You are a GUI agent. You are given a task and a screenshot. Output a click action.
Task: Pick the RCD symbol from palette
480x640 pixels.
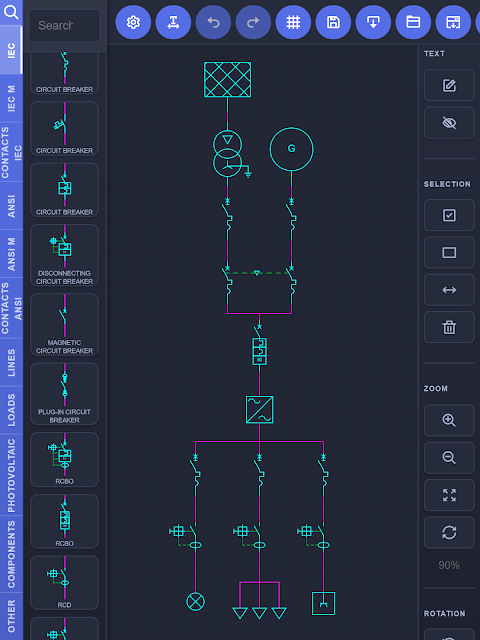coord(64,583)
